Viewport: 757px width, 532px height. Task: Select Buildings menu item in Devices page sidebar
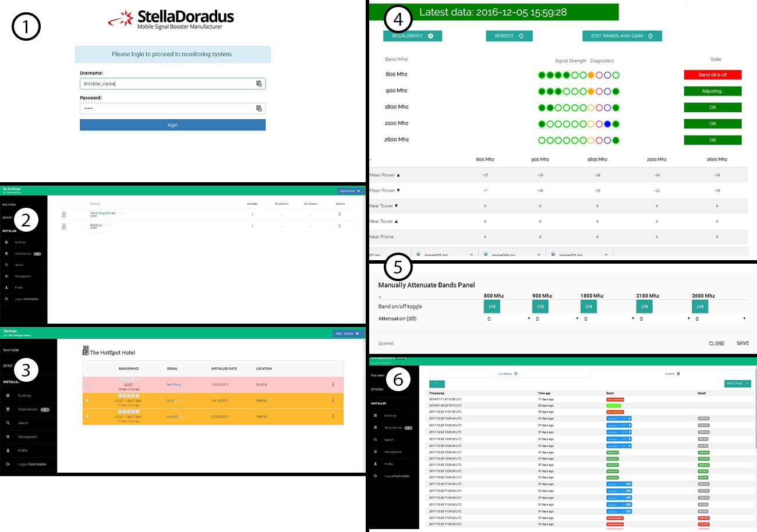[24, 395]
